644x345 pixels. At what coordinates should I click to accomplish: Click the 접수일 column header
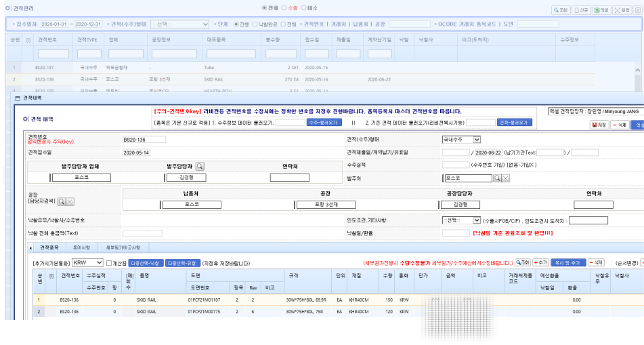(x=312, y=40)
